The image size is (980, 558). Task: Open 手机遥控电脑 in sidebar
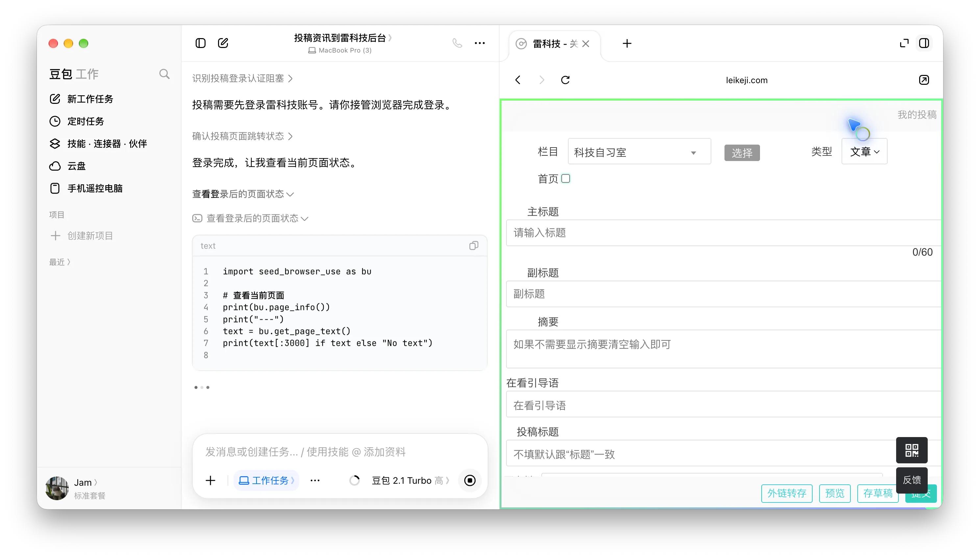[86, 188]
